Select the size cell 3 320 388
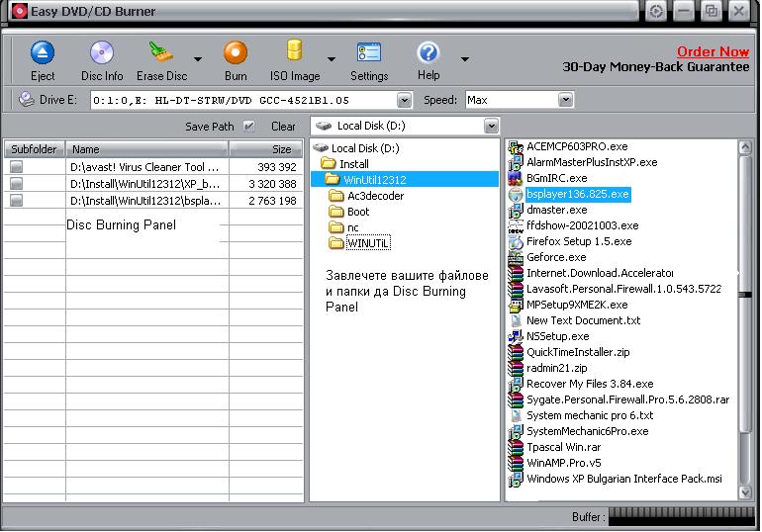762x532 pixels. pyautogui.click(x=272, y=184)
